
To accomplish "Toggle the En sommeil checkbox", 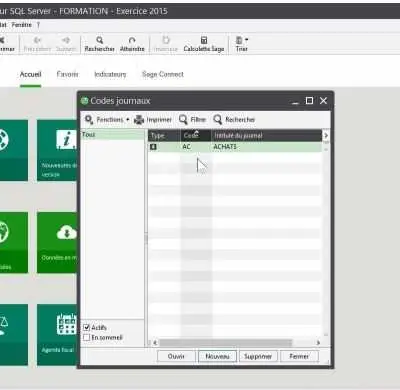I will (87, 337).
